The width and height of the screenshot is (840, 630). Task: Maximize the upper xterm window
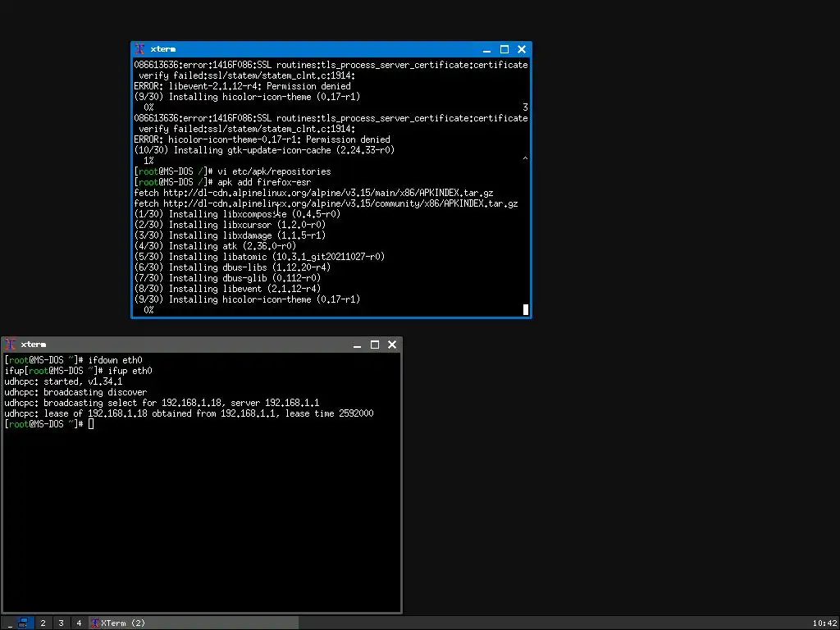tap(504, 49)
